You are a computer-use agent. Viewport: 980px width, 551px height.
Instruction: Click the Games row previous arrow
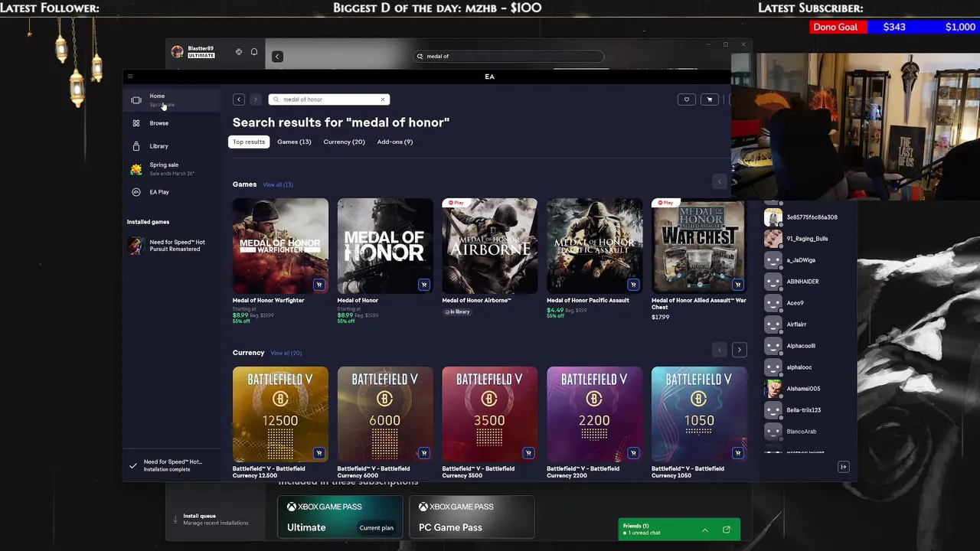coord(719,181)
